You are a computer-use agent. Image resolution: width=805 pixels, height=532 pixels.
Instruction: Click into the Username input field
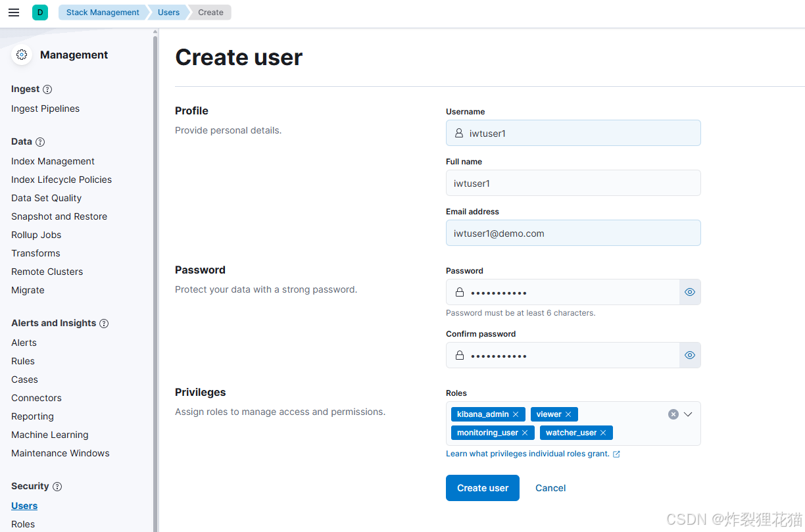pos(573,133)
